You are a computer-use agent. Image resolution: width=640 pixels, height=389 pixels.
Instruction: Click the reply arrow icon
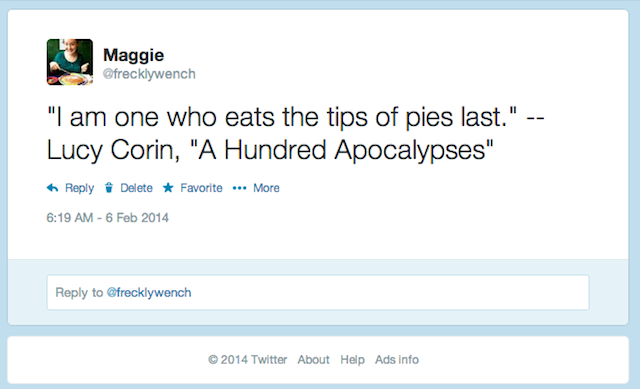[x=52, y=188]
